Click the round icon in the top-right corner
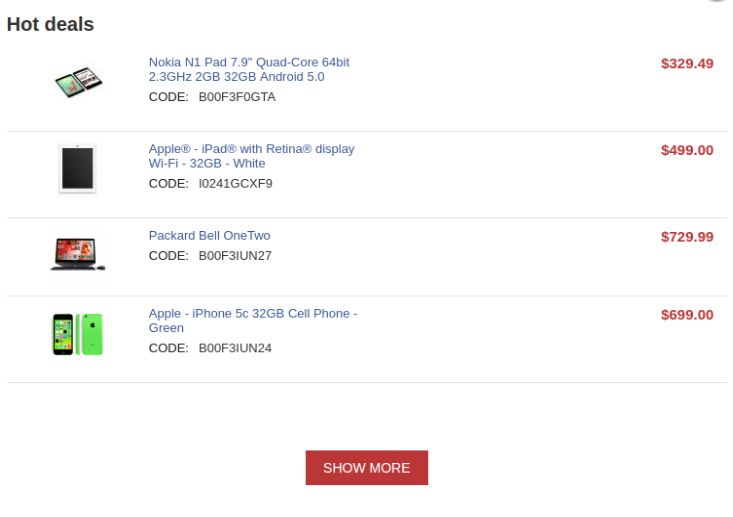Screen dimensions: 733x517 (716, 1)
